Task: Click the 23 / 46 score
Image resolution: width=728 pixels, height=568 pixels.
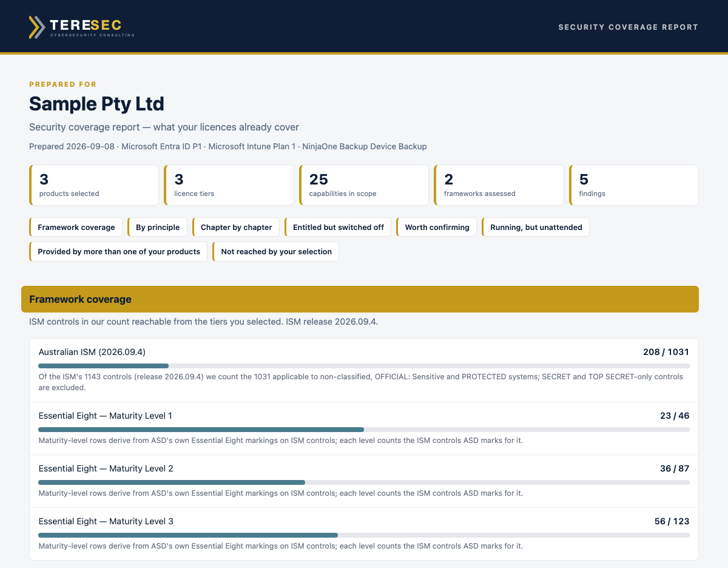Action: [x=675, y=416]
